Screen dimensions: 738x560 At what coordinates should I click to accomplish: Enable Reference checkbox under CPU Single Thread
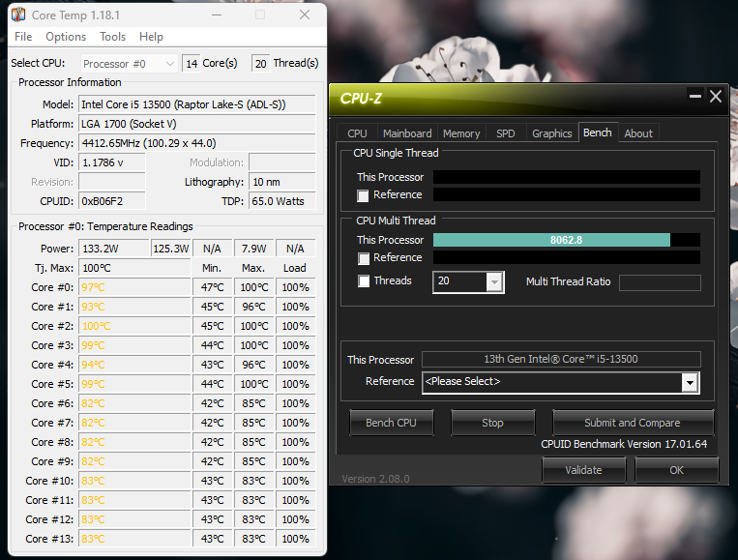point(363,195)
